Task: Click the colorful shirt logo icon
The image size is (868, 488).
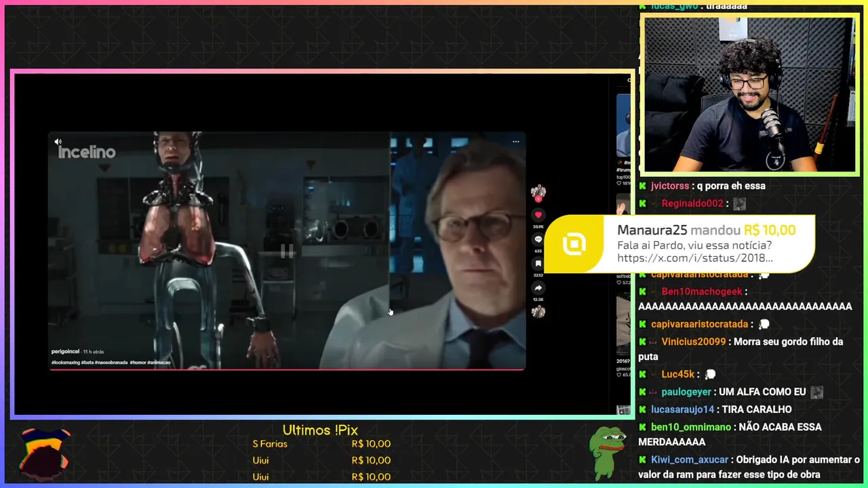Action: point(45,453)
